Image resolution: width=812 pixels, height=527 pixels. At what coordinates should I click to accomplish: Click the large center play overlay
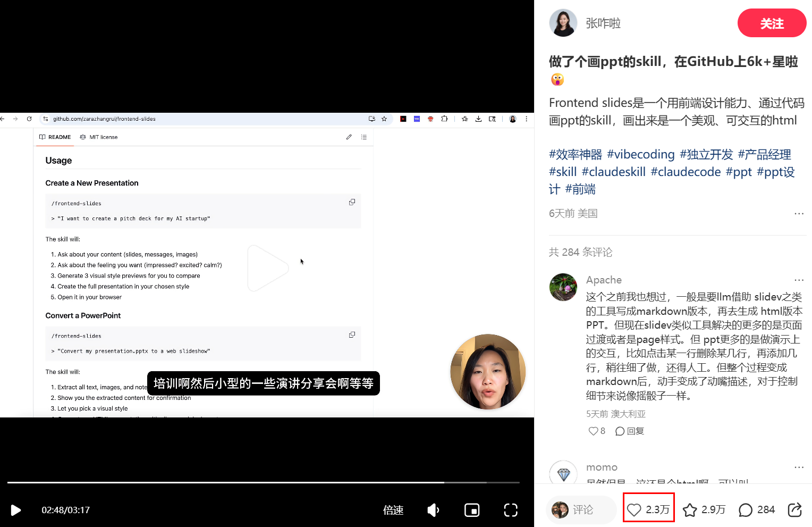pyautogui.click(x=268, y=268)
